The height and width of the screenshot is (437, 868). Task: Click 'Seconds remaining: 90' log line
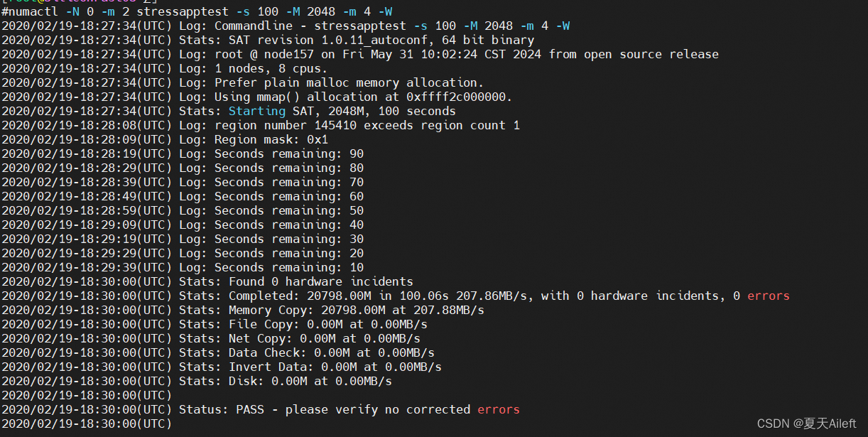[x=183, y=153]
